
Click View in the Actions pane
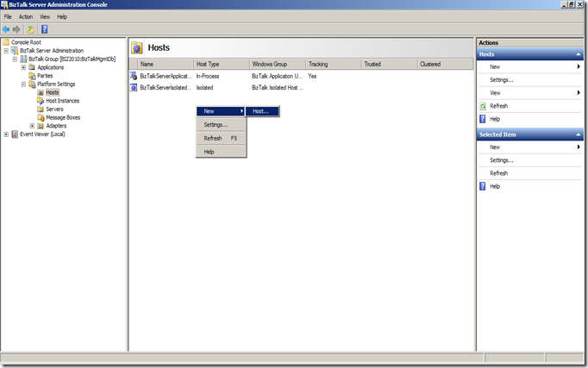495,93
